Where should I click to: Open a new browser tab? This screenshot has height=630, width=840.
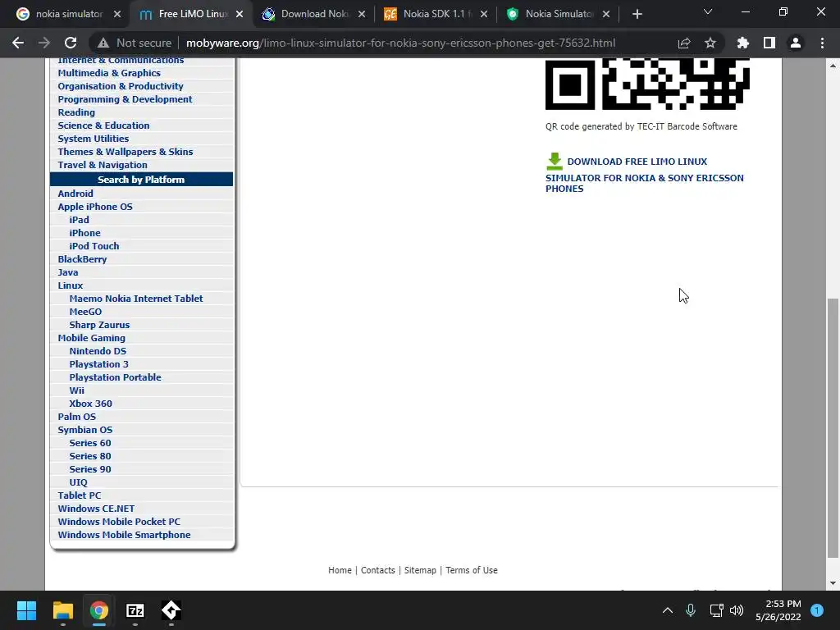click(x=637, y=15)
